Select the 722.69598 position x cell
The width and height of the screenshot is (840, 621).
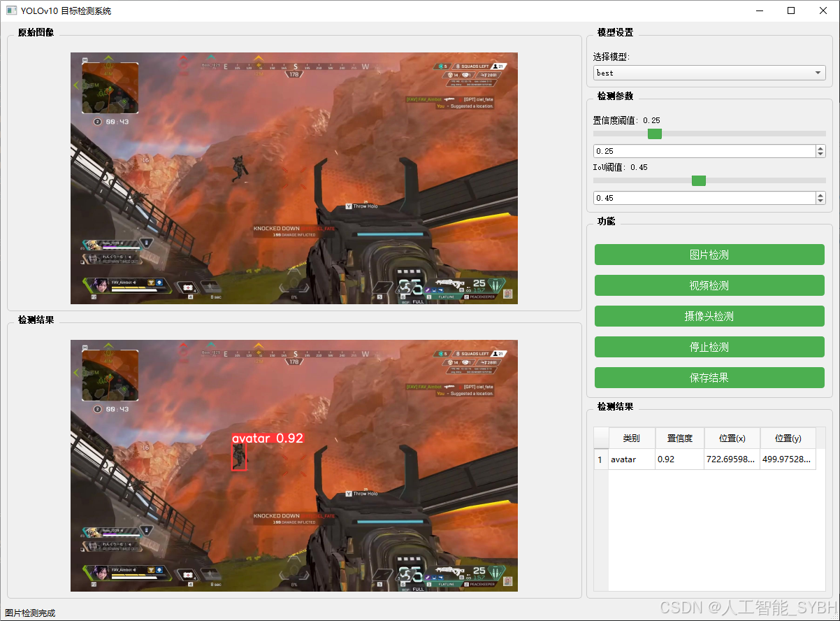732,459
